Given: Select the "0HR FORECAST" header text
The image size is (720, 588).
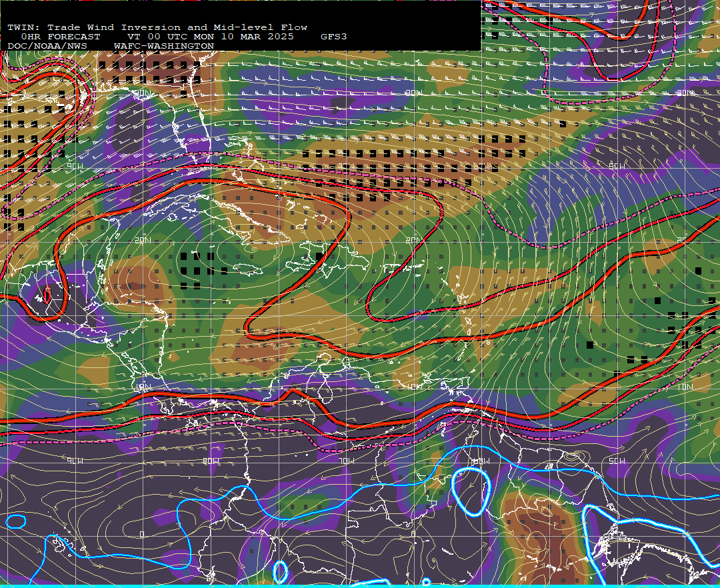Looking at the screenshot, I should pos(61,37).
